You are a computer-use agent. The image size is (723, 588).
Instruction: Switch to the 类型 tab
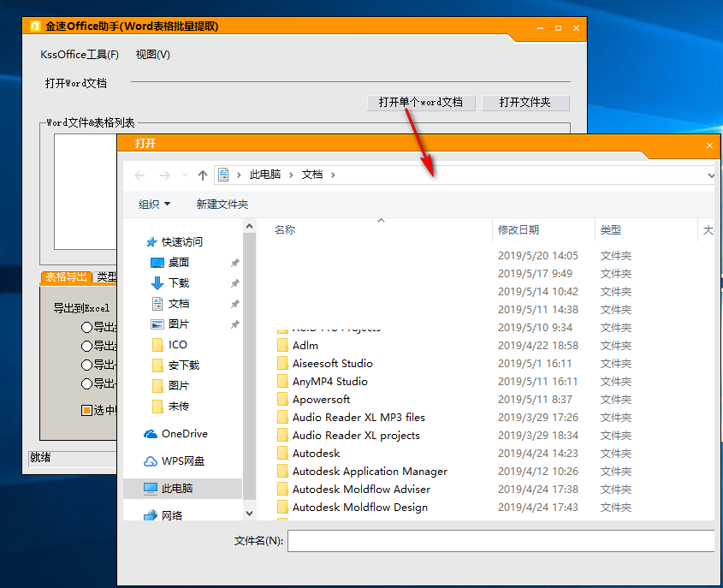point(106,276)
